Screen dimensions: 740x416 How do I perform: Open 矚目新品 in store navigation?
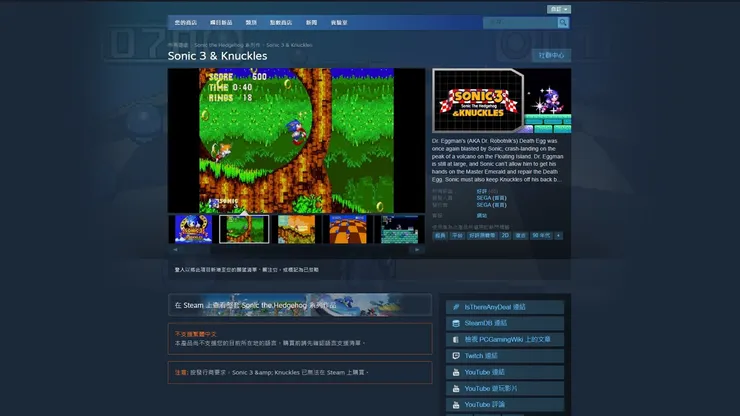coord(221,23)
